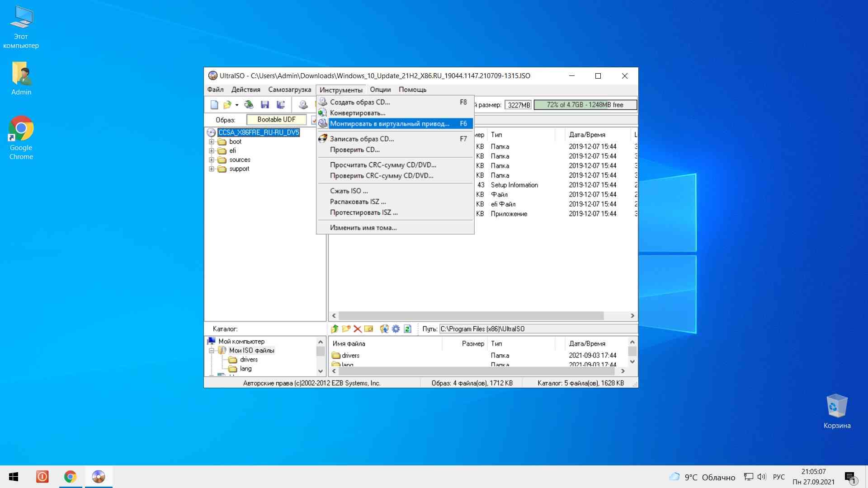Close the Инструменты menu
This screenshot has height=488, width=868.
coord(341,89)
